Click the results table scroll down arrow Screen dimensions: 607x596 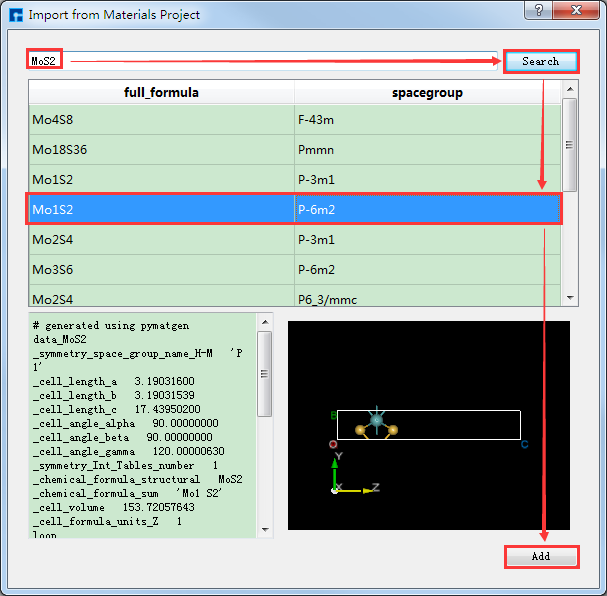(x=570, y=298)
